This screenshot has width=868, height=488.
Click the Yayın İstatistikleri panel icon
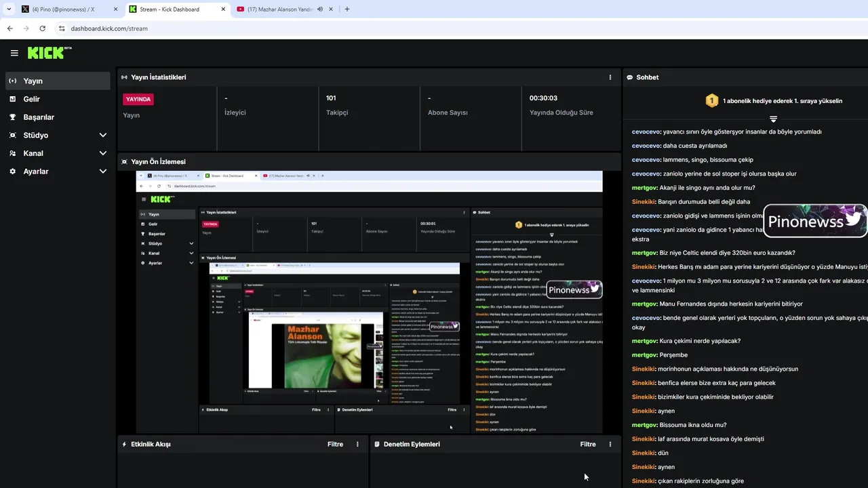coord(124,77)
